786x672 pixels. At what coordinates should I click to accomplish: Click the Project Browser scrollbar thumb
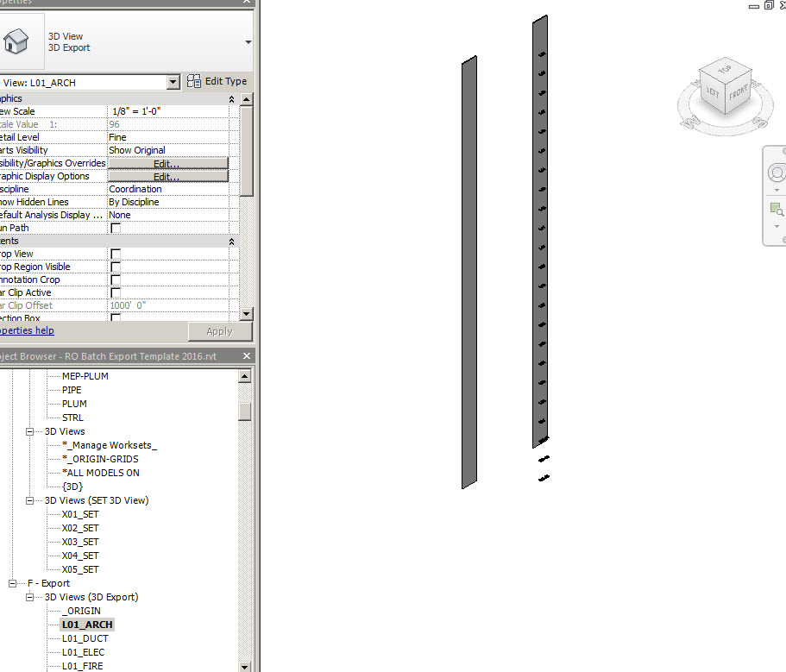pyautogui.click(x=245, y=411)
